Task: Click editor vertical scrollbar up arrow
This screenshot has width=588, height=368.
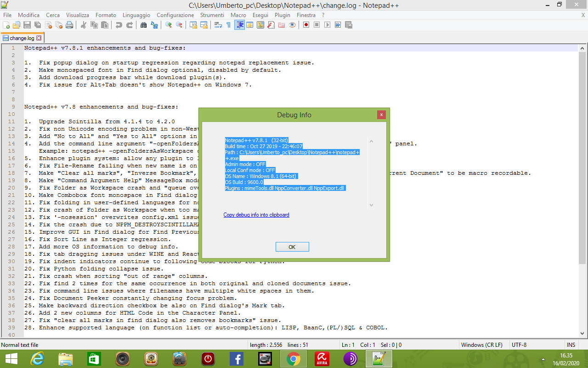Action: pos(582,48)
